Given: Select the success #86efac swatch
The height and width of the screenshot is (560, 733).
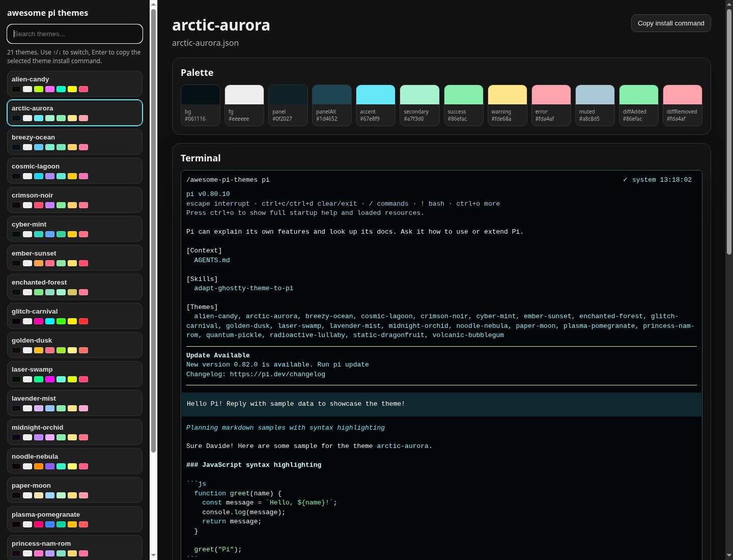Looking at the screenshot, I should (x=463, y=105).
